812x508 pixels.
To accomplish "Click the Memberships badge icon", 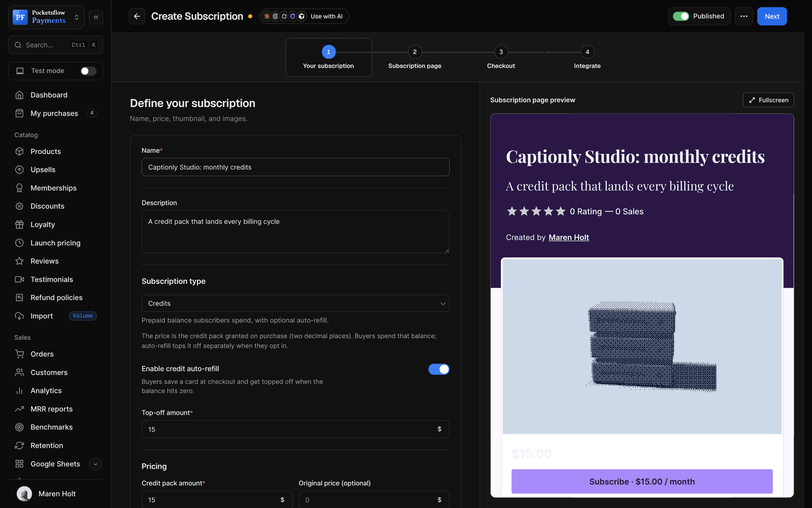I will (x=19, y=188).
